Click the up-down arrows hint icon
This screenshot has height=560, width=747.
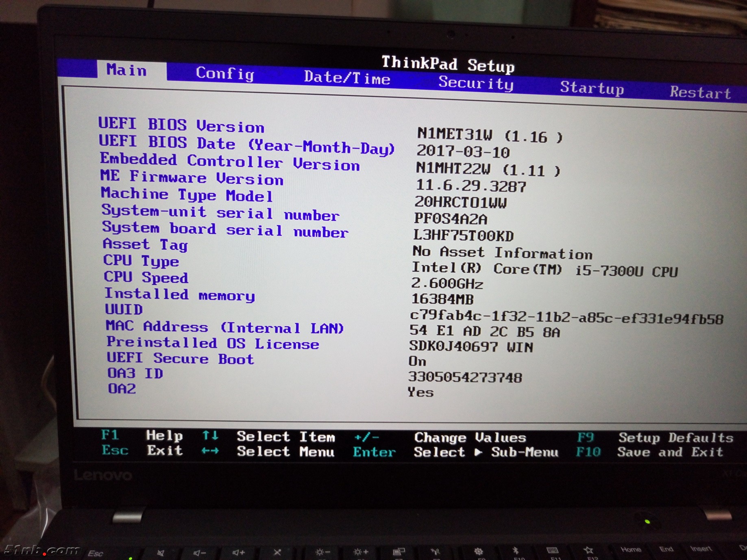[x=210, y=436]
